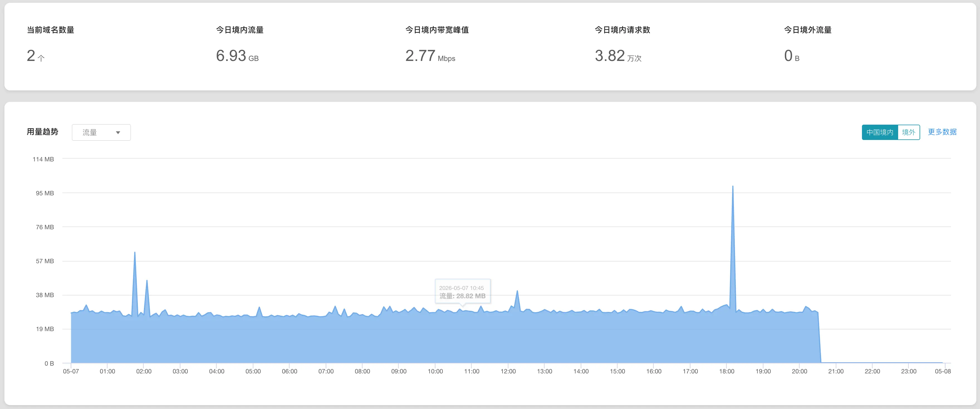The width and height of the screenshot is (980, 409).
Task: Click the tallest spike after 18:00
Action: 733,186
